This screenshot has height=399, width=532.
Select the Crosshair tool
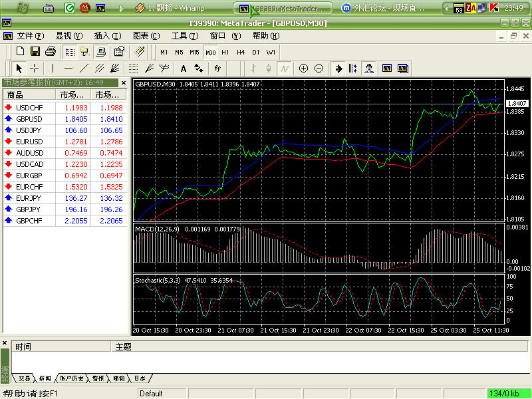(34, 68)
